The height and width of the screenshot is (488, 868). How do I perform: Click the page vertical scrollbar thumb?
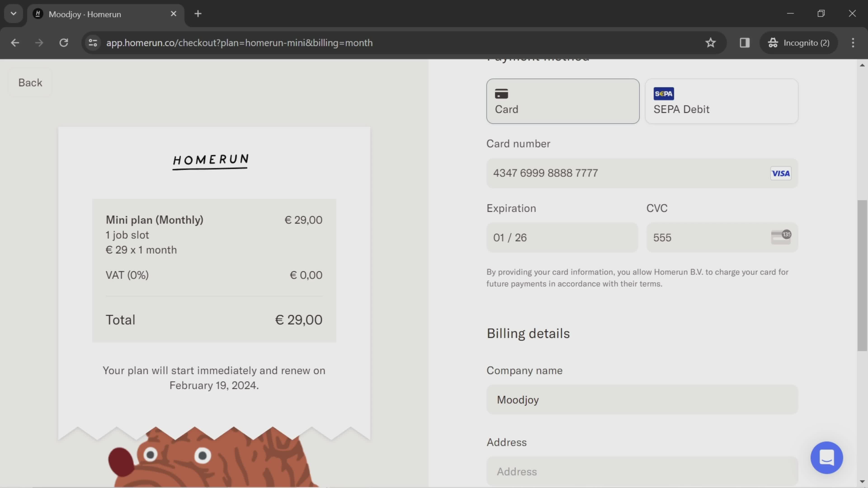pyautogui.click(x=862, y=275)
